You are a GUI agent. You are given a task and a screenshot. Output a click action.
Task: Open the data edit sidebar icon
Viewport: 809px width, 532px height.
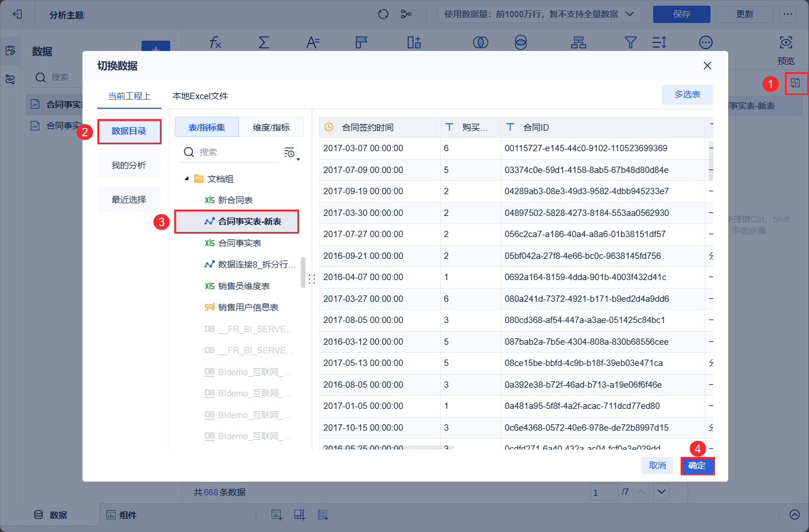10,51
